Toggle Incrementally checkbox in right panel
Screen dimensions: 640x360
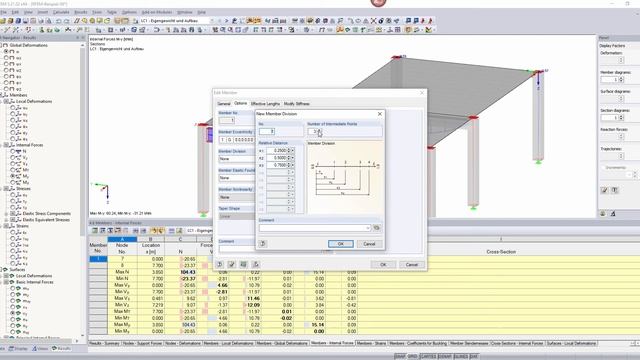[x=603, y=167]
